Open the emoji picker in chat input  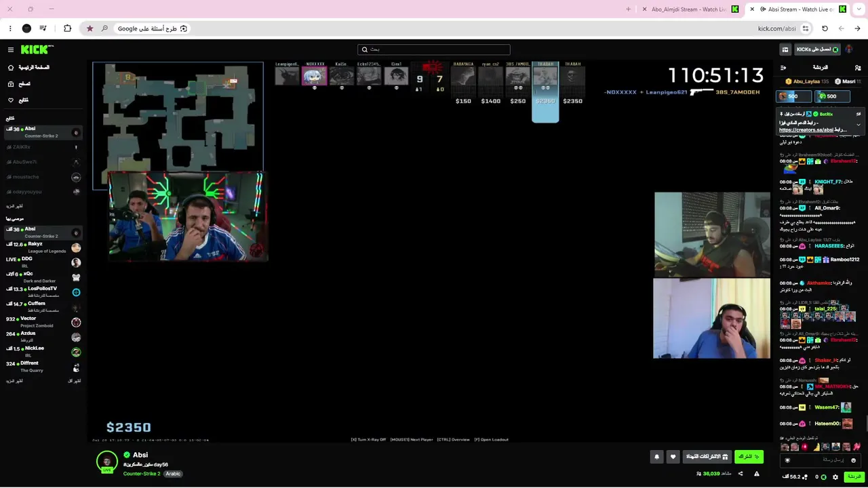pos(853,460)
